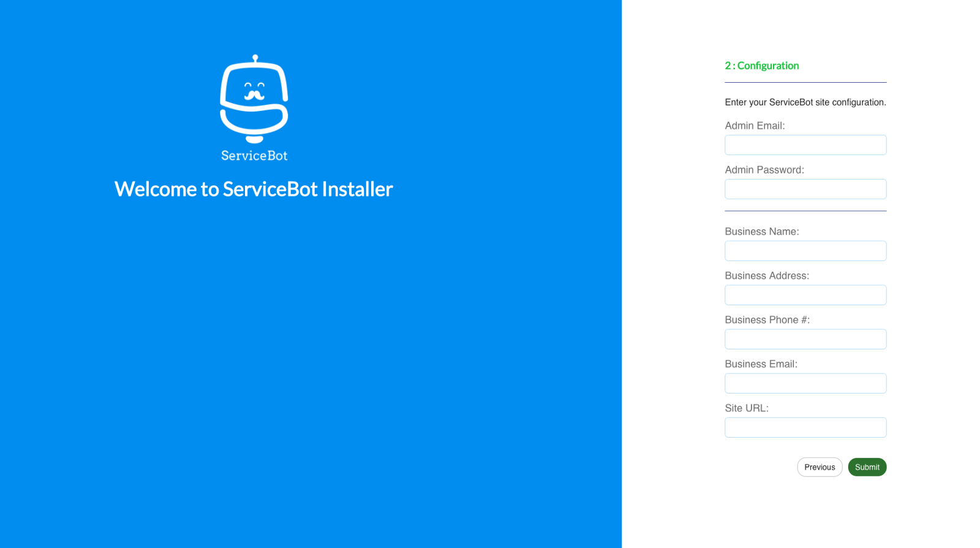
Task: Click the ServiceBot wordmark under the logo
Action: coord(254,156)
